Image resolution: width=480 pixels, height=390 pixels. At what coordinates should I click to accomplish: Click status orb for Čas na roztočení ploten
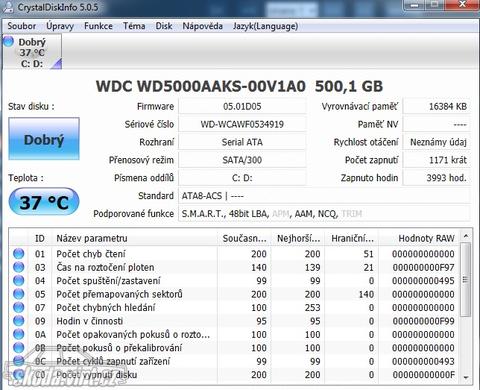[x=19, y=267]
